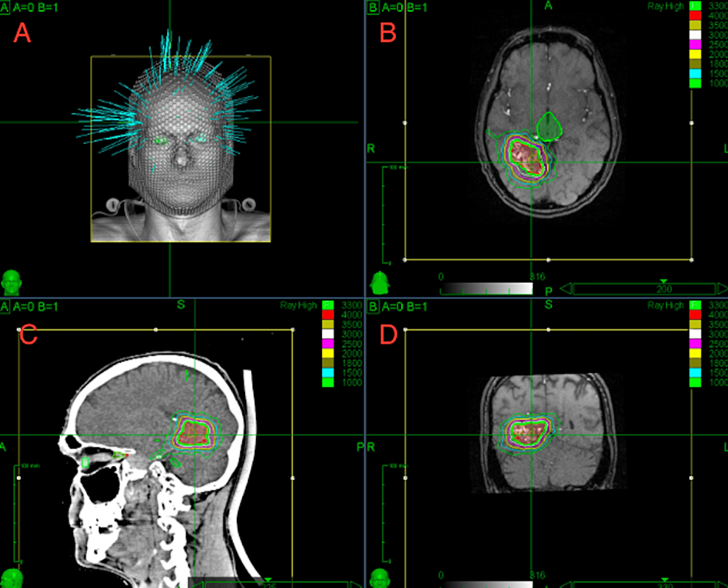The width and height of the screenshot is (728, 588).
Task: Click the right slice arrow below panel B
Action: pos(721,287)
